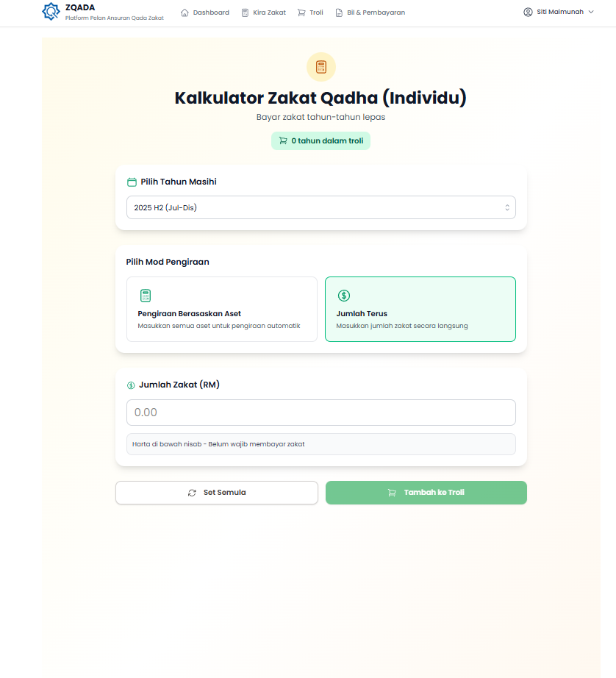Click the user profile avatar icon
The image size is (616, 678).
tap(528, 12)
